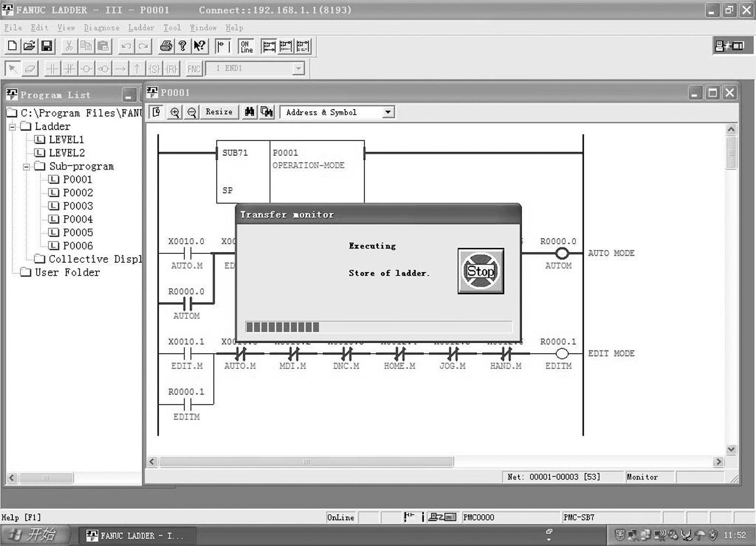
Task: Click the New file icon
Action: [12, 46]
